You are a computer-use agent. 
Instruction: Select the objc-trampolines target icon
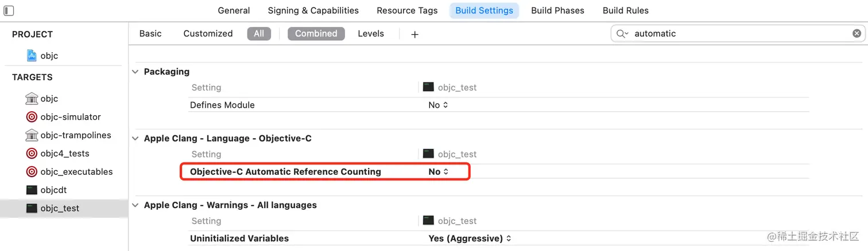tap(32, 135)
